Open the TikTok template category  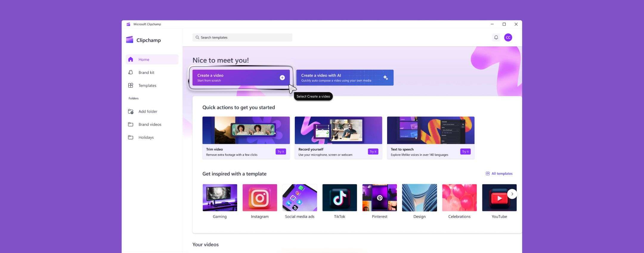click(x=339, y=198)
